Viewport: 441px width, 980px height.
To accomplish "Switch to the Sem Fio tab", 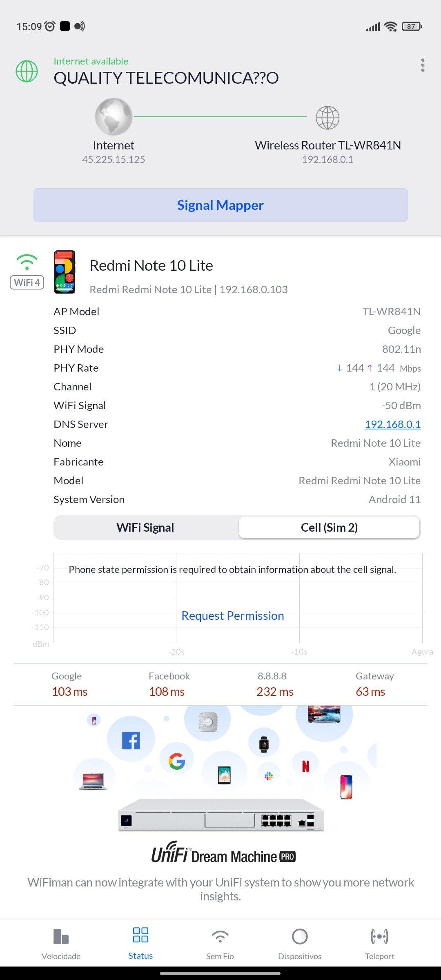I will pos(220,944).
